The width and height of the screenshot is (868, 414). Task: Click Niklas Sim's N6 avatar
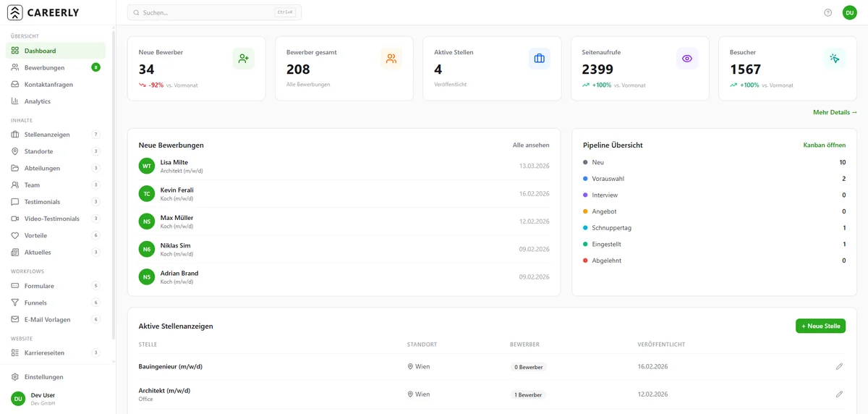click(147, 249)
